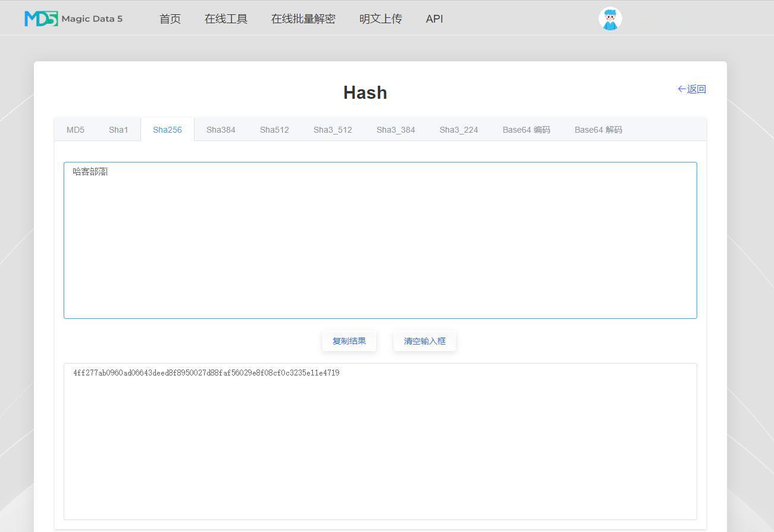The width and height of the screenshot is (774, 532).
Task: Open the Sha3_384 tab
Action: click(x=396, y=129)
